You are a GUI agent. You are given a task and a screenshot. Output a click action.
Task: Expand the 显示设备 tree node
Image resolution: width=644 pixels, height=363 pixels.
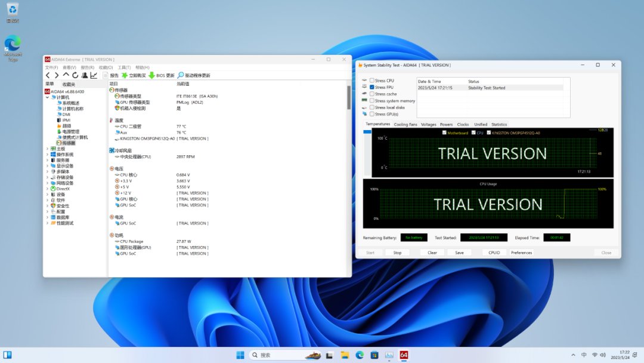(x=47, y=165)
